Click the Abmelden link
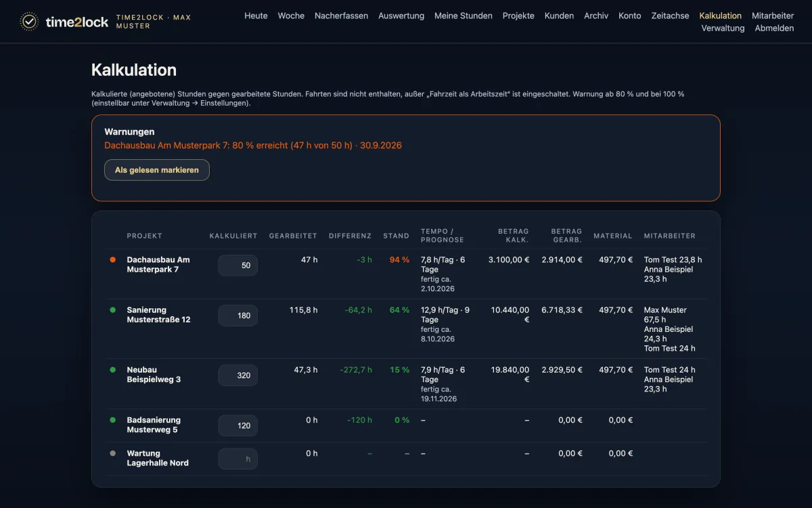The width and height of the screenshot is (812, 508). [774, 28]
